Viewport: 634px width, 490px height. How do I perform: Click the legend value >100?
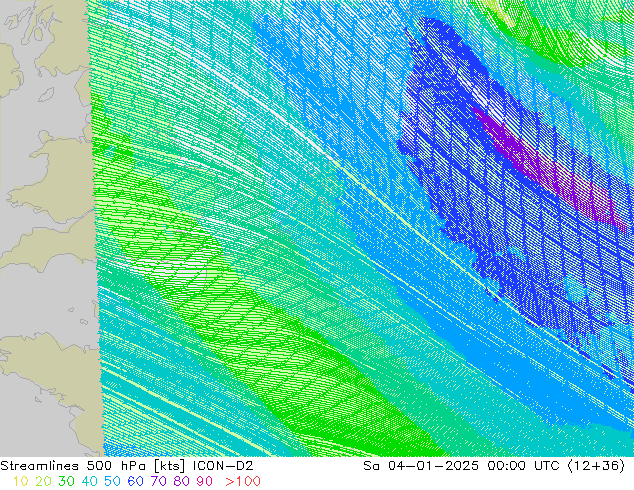(243, 482)
